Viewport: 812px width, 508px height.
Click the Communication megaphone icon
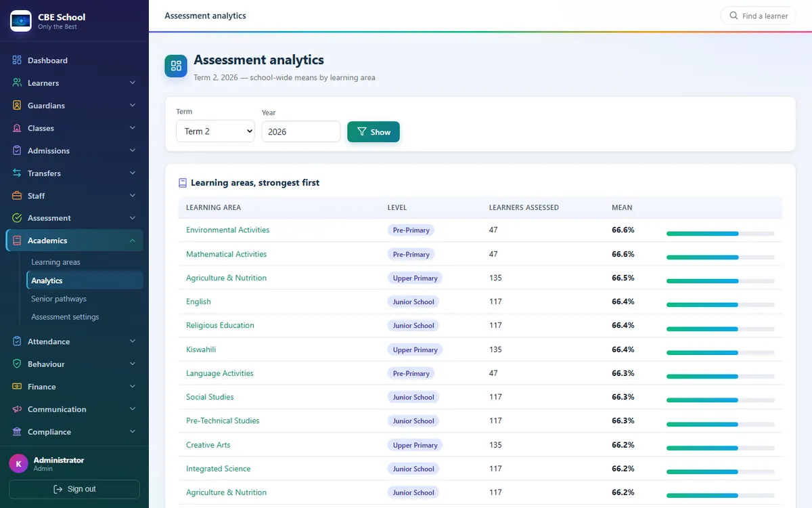click(x=17, y=409)
